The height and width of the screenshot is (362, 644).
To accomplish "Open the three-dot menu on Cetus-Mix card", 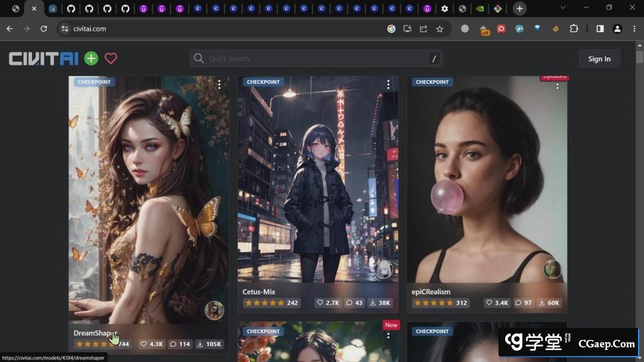I will coord(388,85).
